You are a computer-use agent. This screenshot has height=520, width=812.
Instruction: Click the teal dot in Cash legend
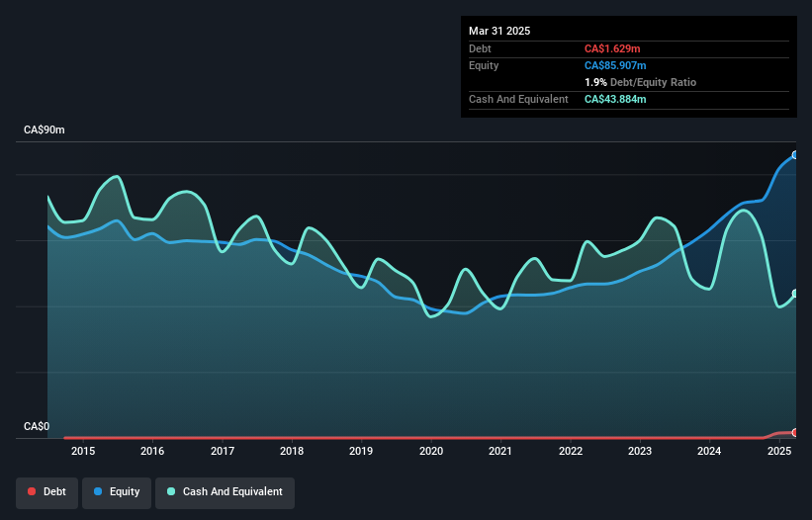(171, 491)
